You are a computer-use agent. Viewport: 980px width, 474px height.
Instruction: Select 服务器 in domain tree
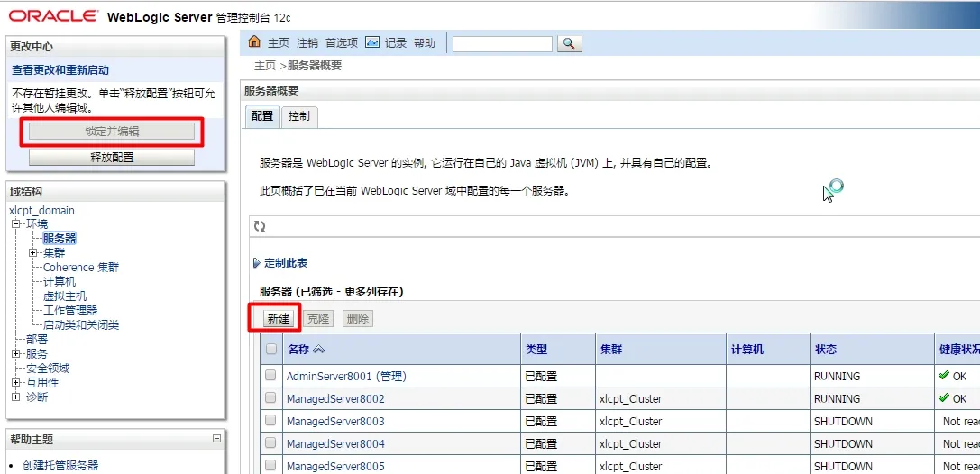point(60,238)
